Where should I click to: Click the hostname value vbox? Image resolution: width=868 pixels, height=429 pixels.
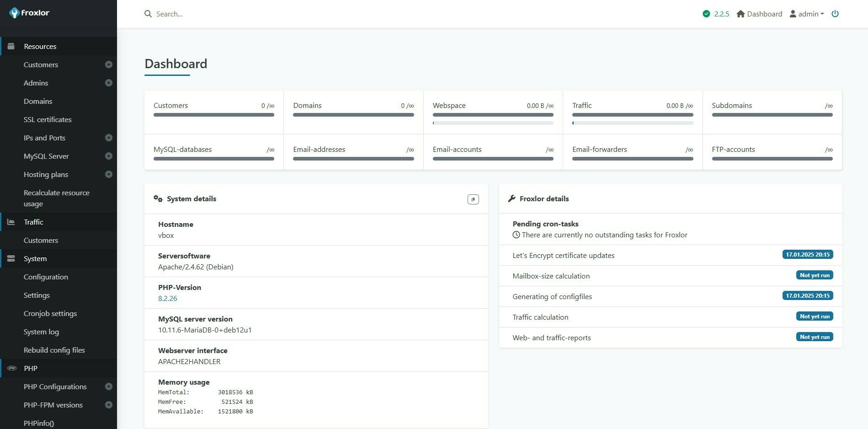click(x=166, y=235)
